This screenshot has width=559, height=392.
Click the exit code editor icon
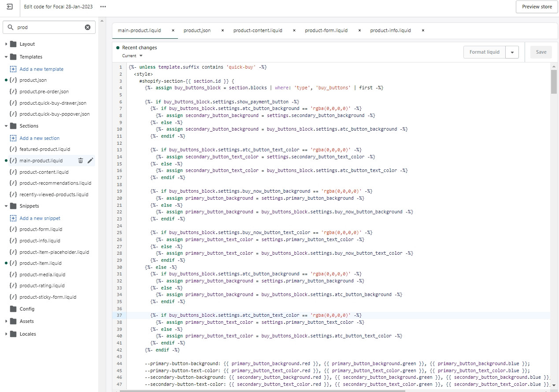[10, 7]
